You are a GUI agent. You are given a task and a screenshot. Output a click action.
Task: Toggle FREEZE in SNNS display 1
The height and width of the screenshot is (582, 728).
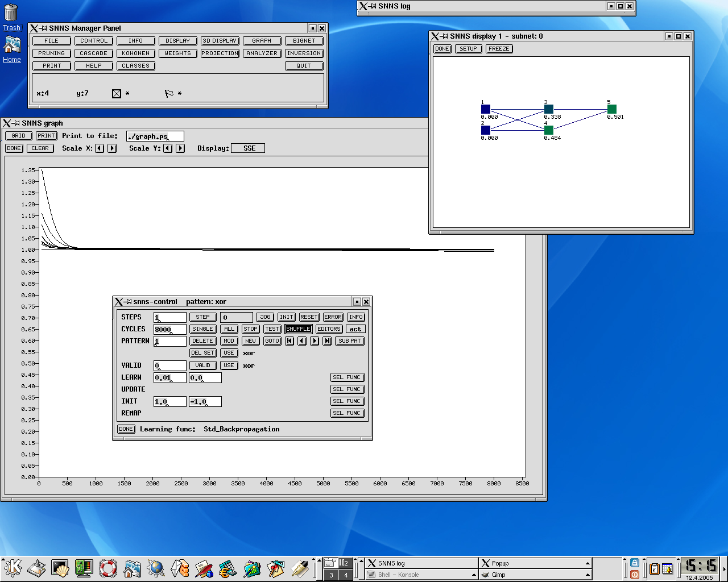pyautogui.click(x=499, y=49)
